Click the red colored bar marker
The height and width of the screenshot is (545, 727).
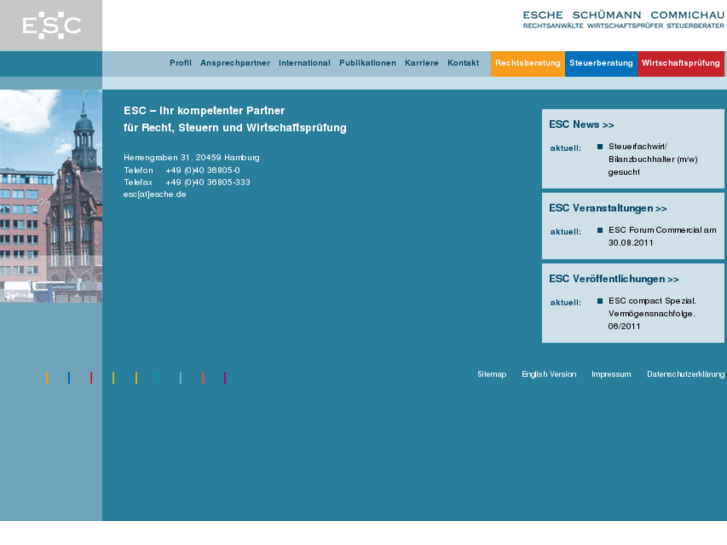tap(91, 378)
